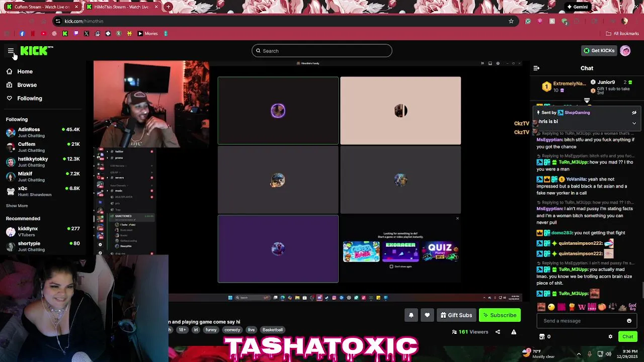The image size is (644, 362).
Task: Open Cuffem channel in Following
Action: click(x=43, y=147)
